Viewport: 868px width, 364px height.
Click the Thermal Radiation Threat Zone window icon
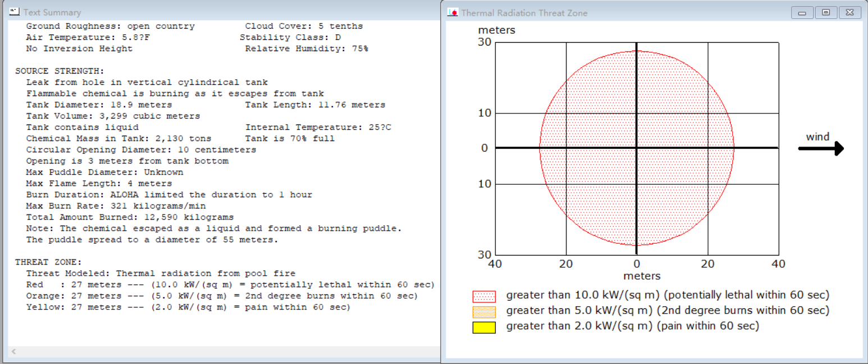[452, 12]
